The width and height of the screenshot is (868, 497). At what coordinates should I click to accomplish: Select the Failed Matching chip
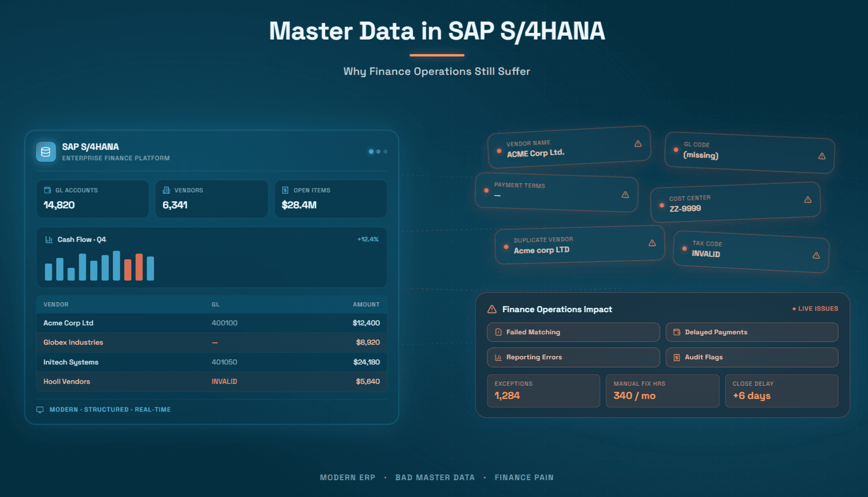coord(573,332)
